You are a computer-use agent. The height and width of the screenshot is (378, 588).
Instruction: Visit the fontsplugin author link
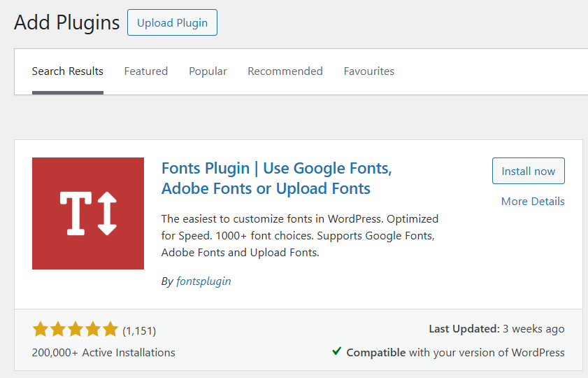point(203,281)
